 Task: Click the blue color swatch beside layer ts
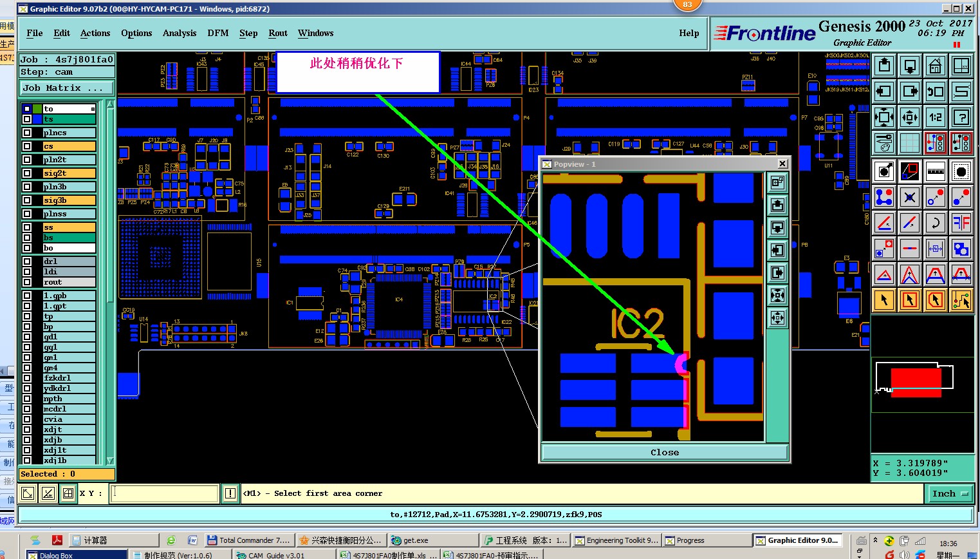[37, 119]
